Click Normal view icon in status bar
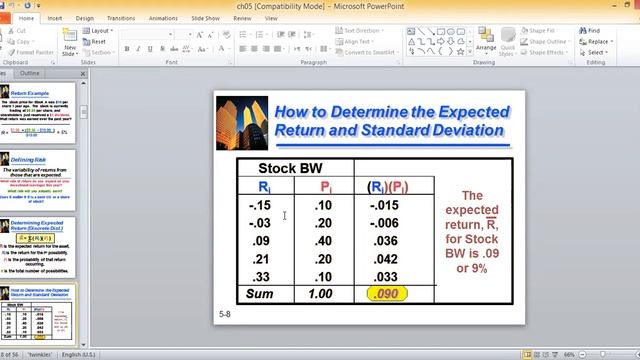The width and height of the screenshot is (640, 360). click(527, 355)
